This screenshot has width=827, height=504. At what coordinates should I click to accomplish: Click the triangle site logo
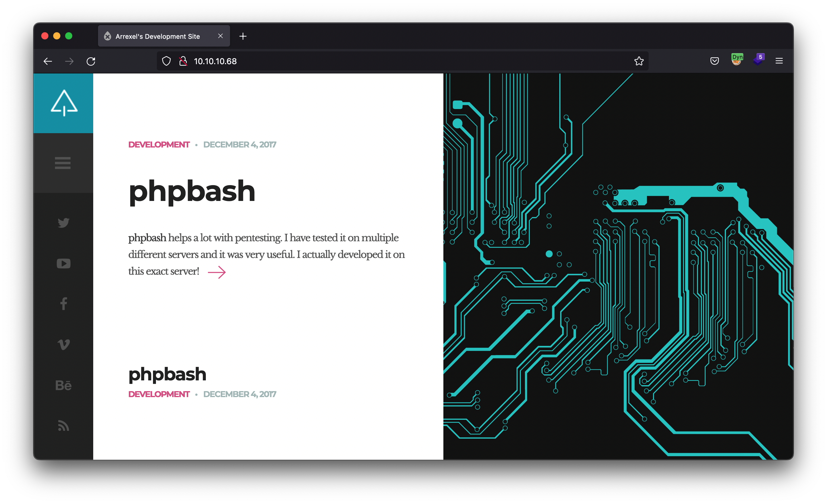pos(64,103)
